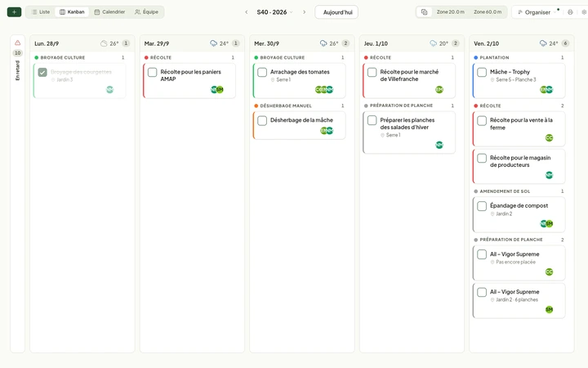Image resolution: width=588 pixels, height=368 pixels.
Task: Click Monday's cloudy weather icon
Action: click(x=104, y=43)
